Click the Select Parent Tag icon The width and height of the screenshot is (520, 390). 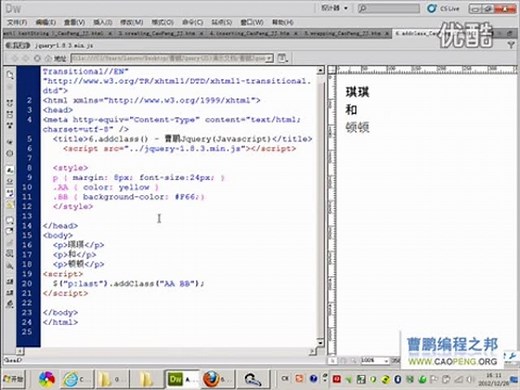tap(10, 142)
